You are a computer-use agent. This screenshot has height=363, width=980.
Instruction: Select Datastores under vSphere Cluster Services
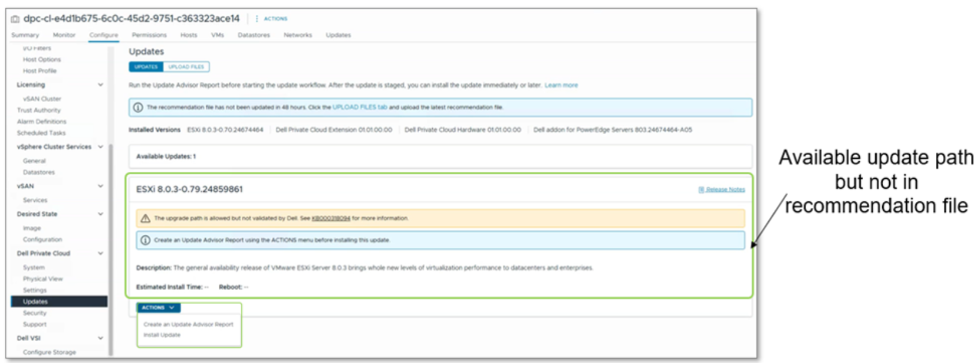click(39, 172)
